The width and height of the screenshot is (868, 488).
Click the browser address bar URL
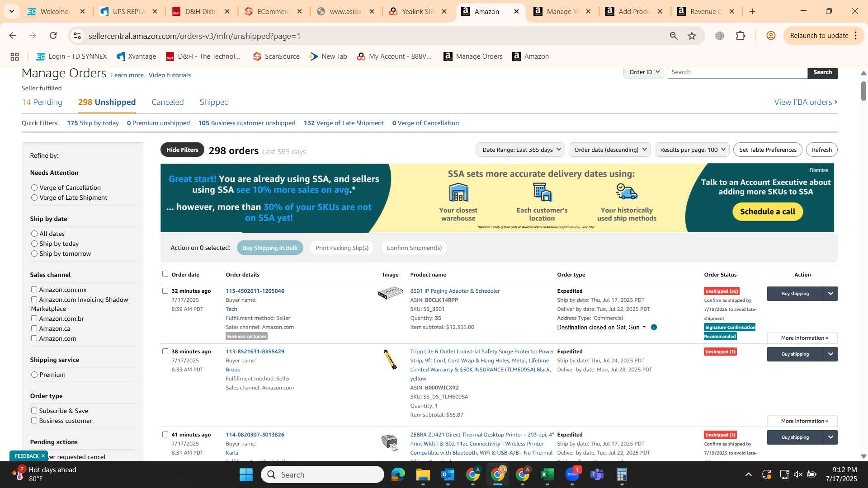point(194,36)
